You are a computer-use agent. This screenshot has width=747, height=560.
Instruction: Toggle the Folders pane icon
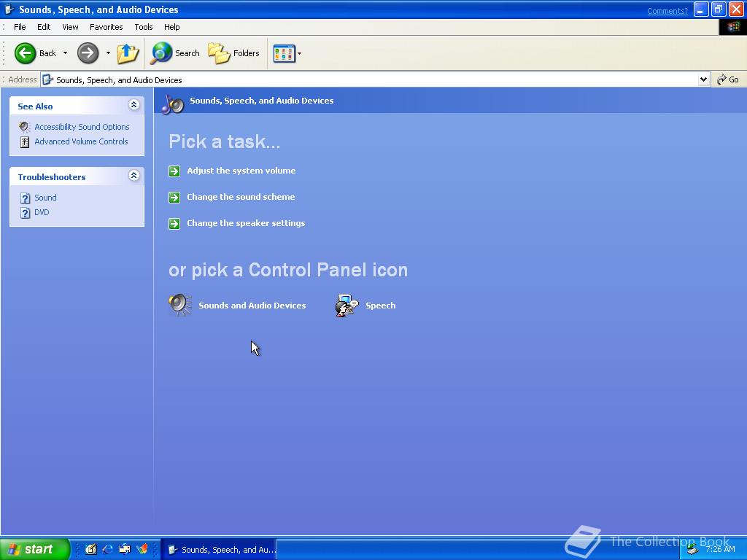(219, 52)
